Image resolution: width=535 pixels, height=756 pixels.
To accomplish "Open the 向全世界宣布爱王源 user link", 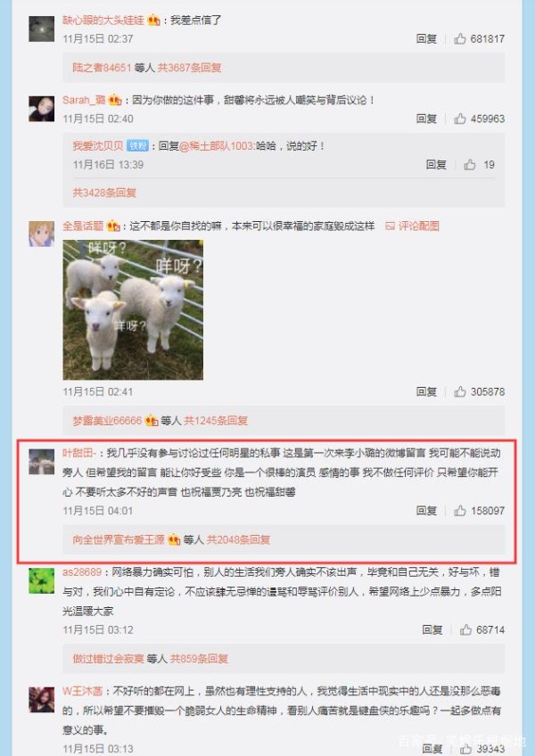I will (x=119, y=539).
